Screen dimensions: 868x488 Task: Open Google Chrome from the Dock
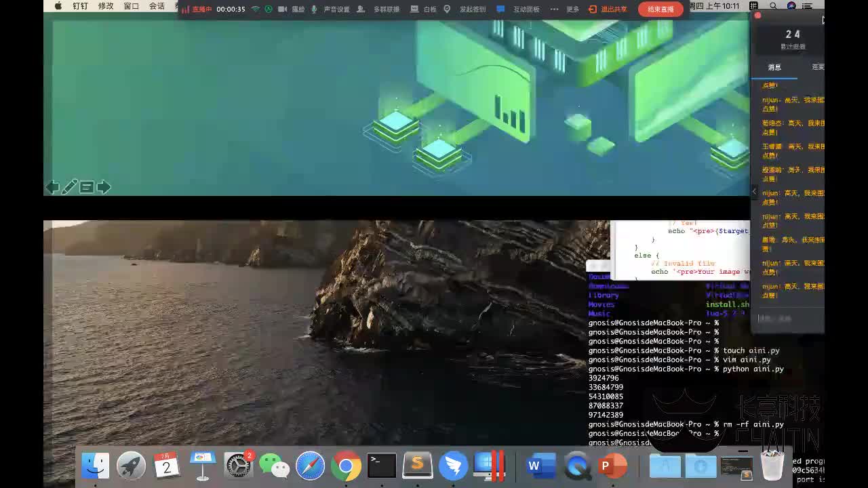(x=346, y=466)
